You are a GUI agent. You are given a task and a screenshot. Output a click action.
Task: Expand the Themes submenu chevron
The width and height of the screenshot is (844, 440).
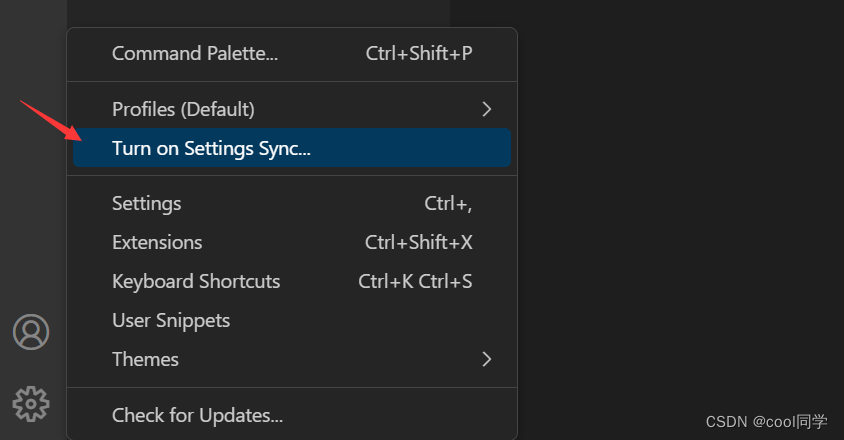coord(487,358)
